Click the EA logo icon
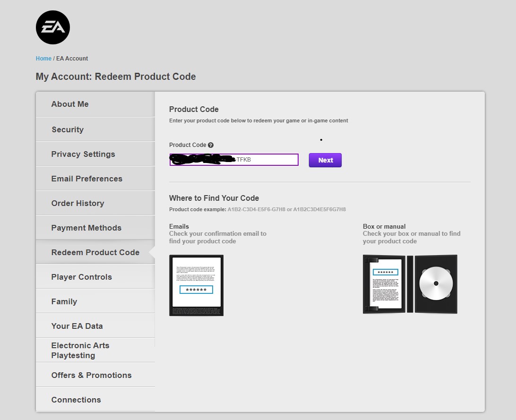 click(x=52, y=27)
